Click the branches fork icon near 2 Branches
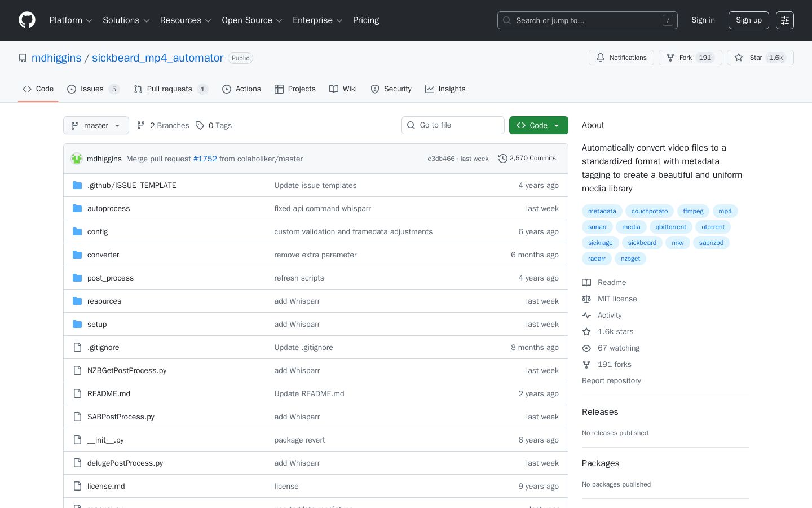 [141, 125]
